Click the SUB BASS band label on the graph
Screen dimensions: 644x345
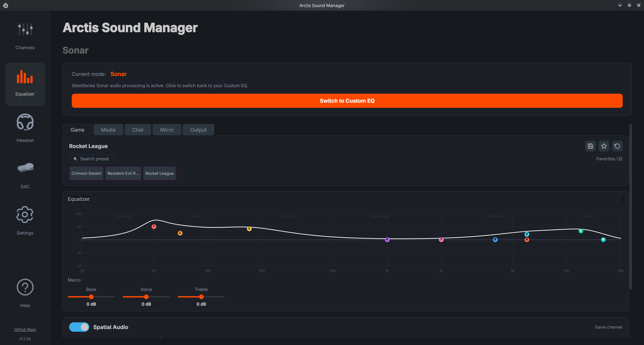[123, 216]
